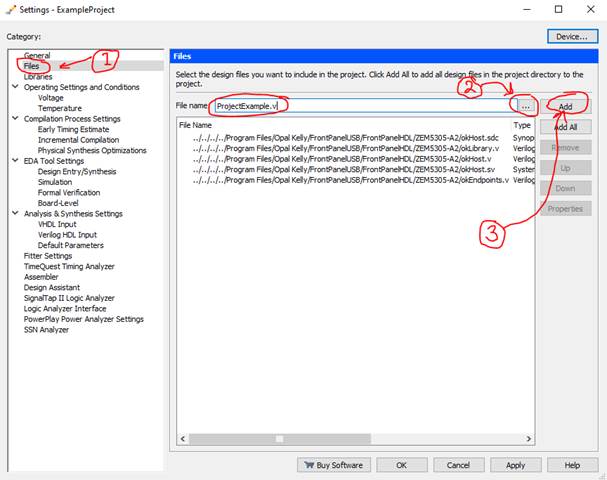Open the Voltage settings
607x480 pixels.
(50, 98)
